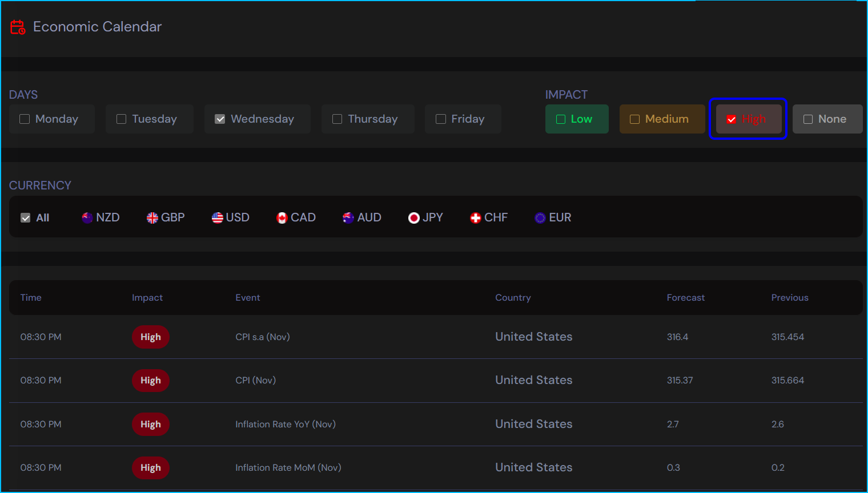Enable the Friday day checkbox

[x=441, y=119]
